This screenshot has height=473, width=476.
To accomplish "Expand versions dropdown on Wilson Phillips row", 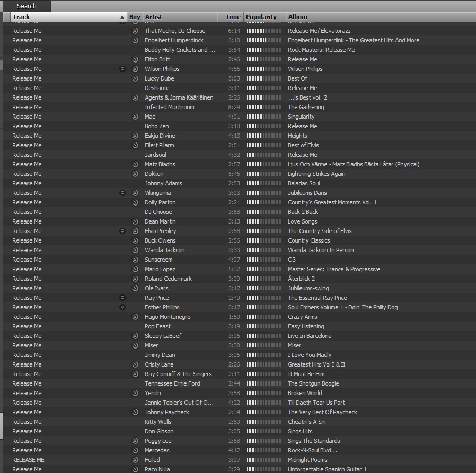I will pyautogui.click(x=122, y=69).
